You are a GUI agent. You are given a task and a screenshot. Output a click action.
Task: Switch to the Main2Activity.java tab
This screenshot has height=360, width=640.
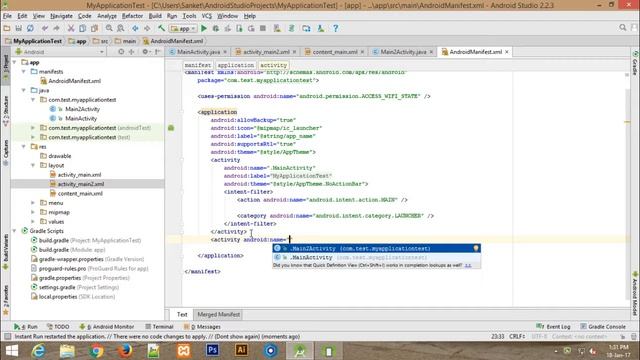click(x=403, y=52)
